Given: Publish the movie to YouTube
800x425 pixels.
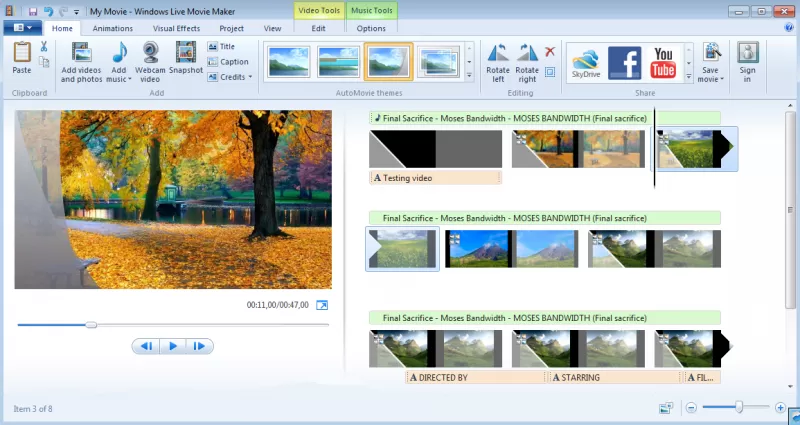Looking at the screenshot, I should [x=663, y=63].
